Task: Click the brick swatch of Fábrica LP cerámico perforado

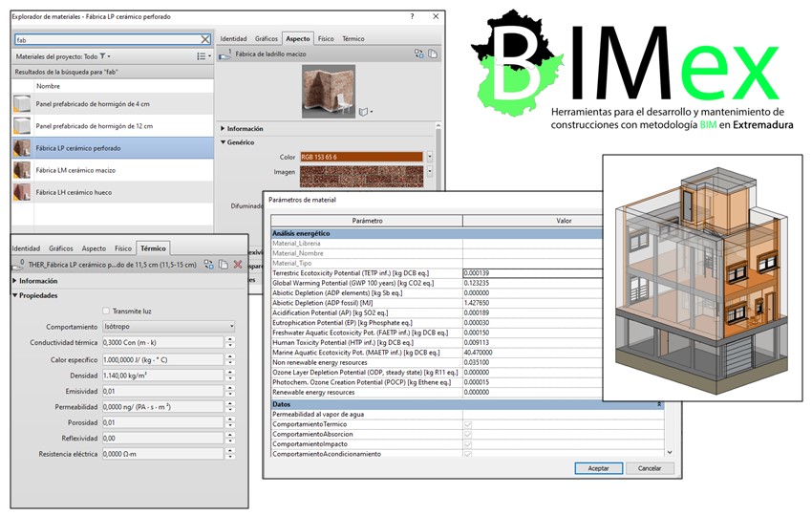Action: click(x=22, y=148)
